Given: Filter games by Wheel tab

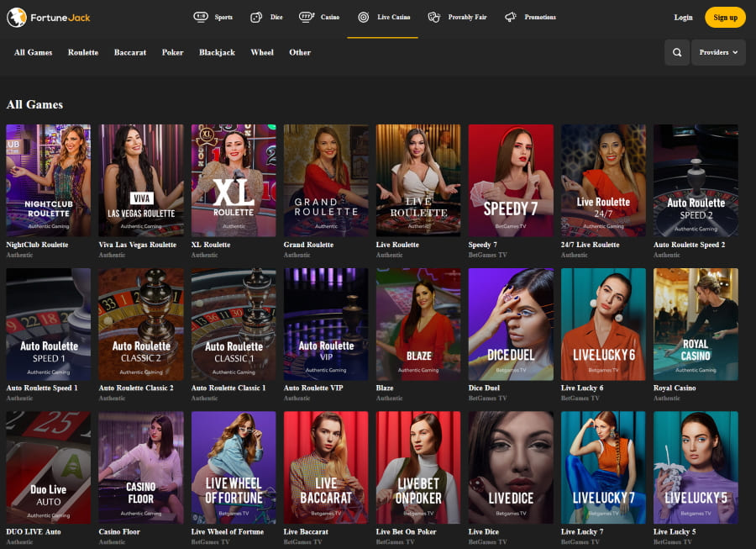Looking at the screenshot, I should tap(262, 52).
